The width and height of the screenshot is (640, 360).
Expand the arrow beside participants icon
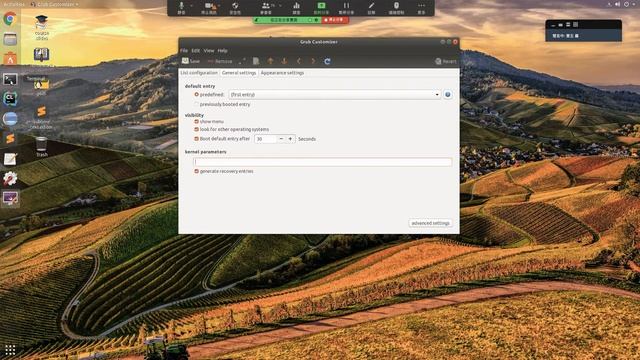click(x=280, y=6)
